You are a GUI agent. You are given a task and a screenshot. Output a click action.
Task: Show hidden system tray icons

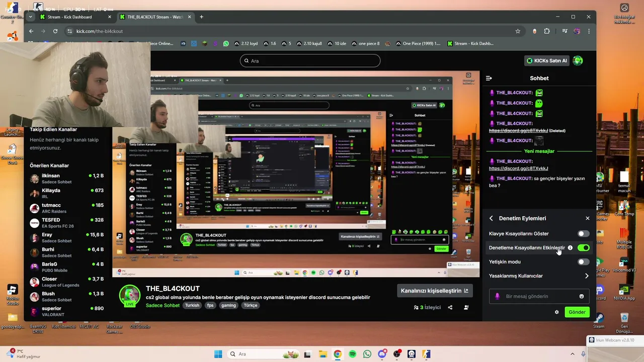click(x=573, y=354)
